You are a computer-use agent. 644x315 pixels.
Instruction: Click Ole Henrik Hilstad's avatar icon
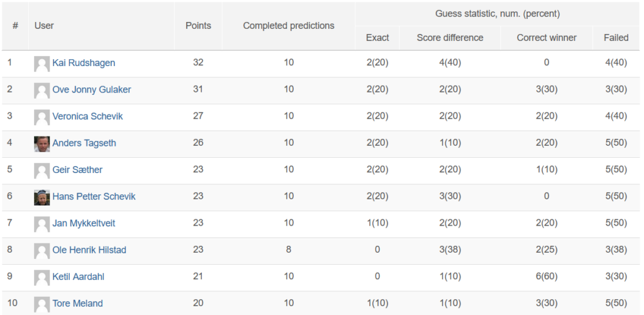pyautogui.click(x=42, y=251)
